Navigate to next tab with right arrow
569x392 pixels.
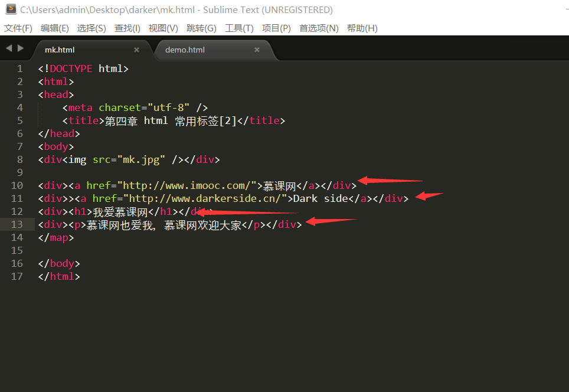point(21,48)
